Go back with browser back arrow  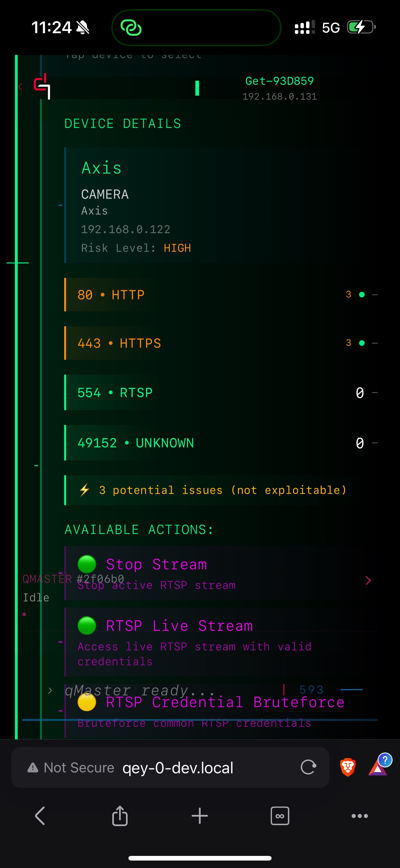tap(40, 816)
